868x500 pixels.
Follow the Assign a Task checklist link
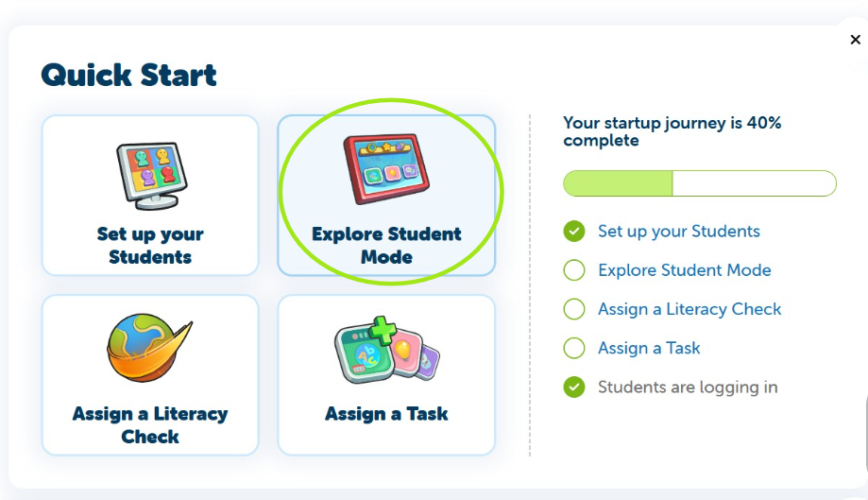pyautogui.click(x=649, y=348)
